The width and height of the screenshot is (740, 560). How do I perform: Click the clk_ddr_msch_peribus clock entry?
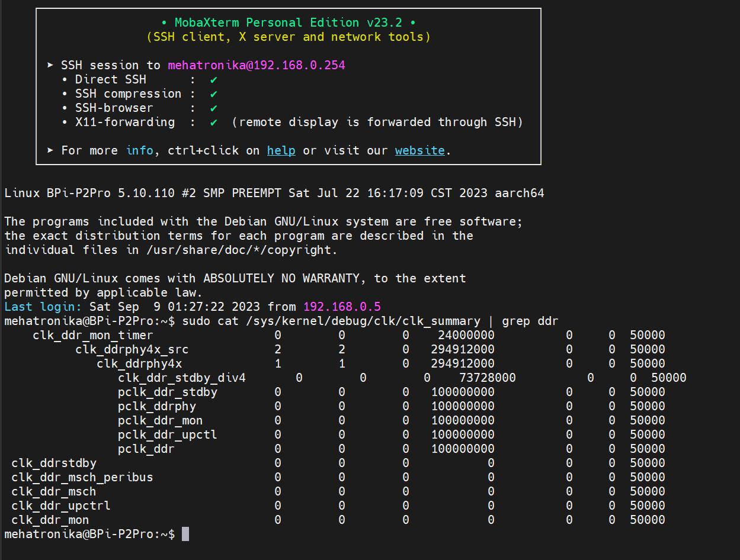pyautogui.click(x=82, y=477)
